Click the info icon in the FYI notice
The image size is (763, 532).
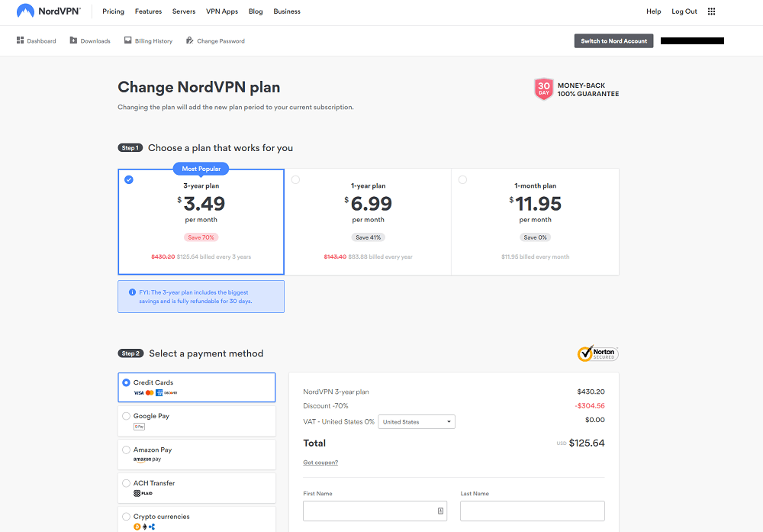(x=132, y=292)
